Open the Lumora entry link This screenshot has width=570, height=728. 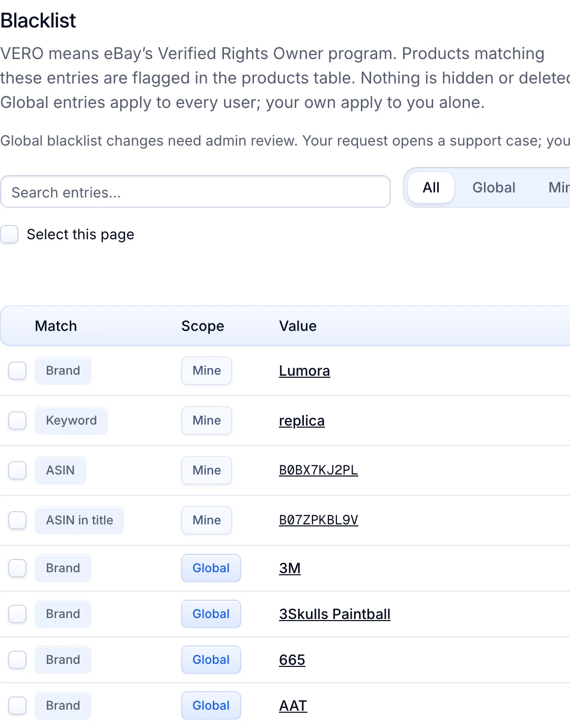coord(304,371)
